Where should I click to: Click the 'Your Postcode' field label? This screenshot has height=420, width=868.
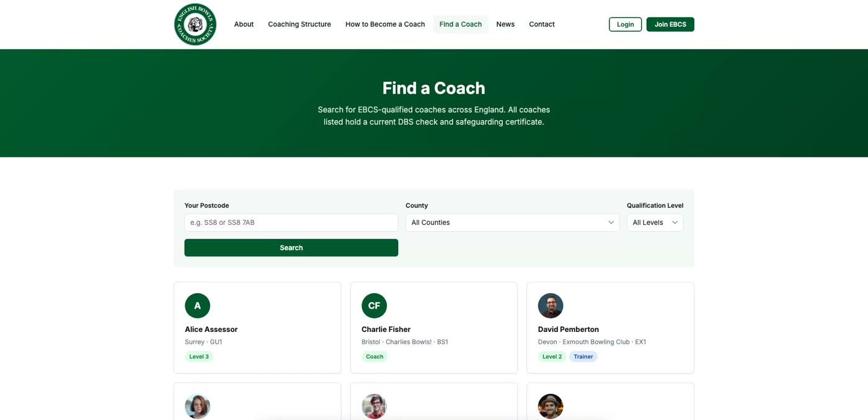tap(206, 206)
